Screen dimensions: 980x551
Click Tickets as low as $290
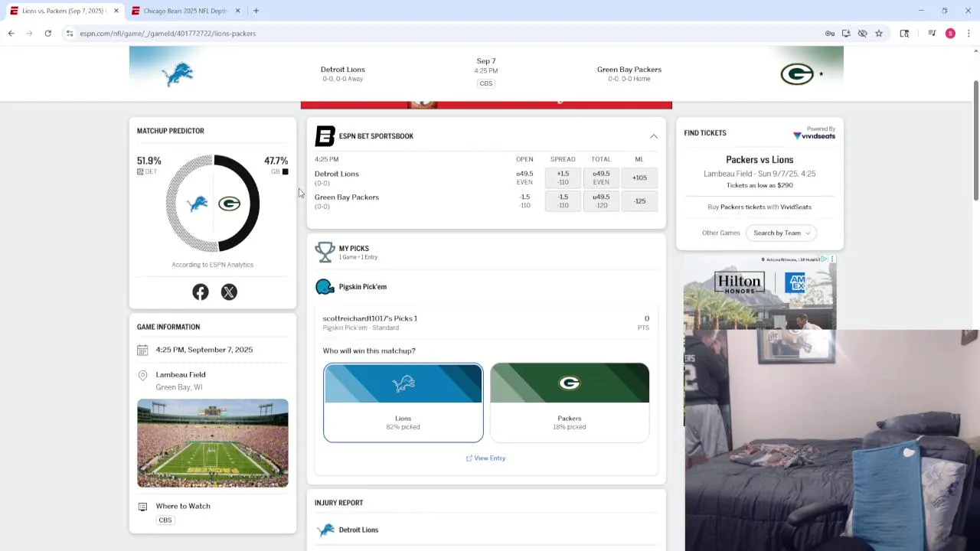[x=759, y=185]
